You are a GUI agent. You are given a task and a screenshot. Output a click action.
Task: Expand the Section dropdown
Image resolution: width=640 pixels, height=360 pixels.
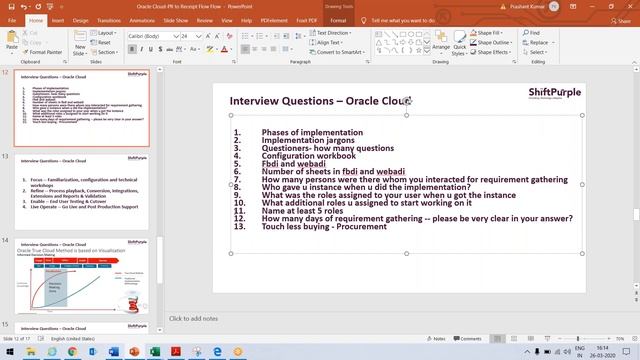pos(104,52)
